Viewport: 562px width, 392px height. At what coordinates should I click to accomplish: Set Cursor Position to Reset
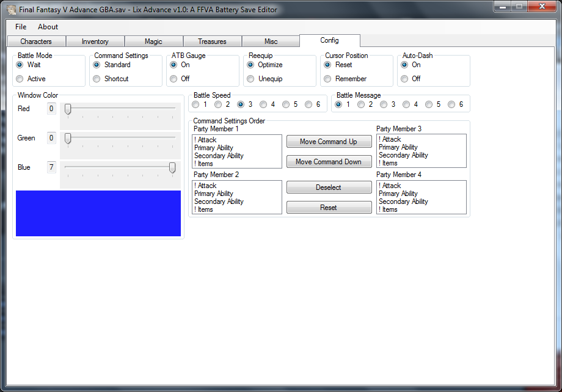(338, 65)
